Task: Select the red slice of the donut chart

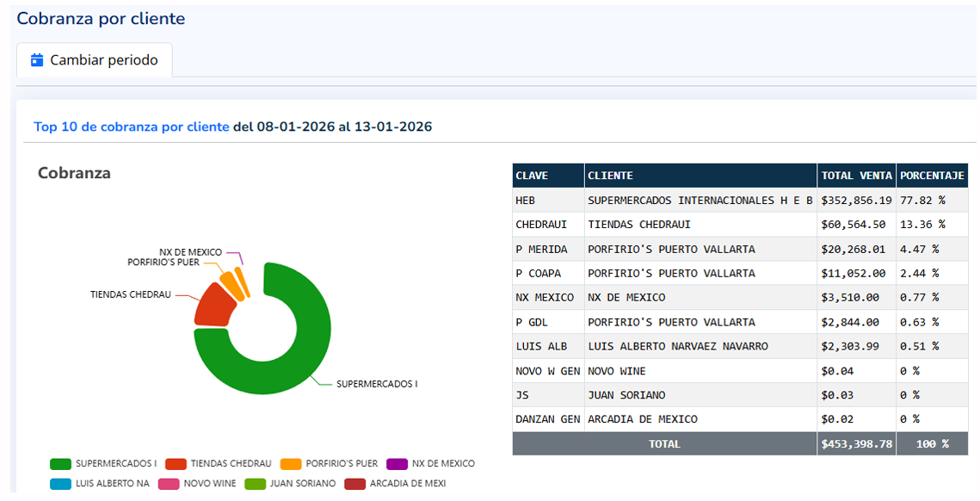Action: pos(213,308)
